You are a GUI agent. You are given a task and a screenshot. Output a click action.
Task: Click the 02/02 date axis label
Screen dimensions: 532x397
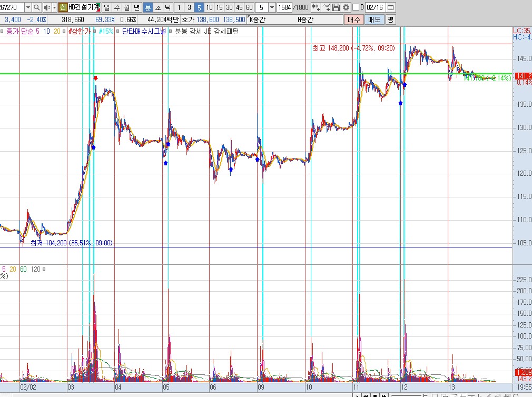(28, 387)
